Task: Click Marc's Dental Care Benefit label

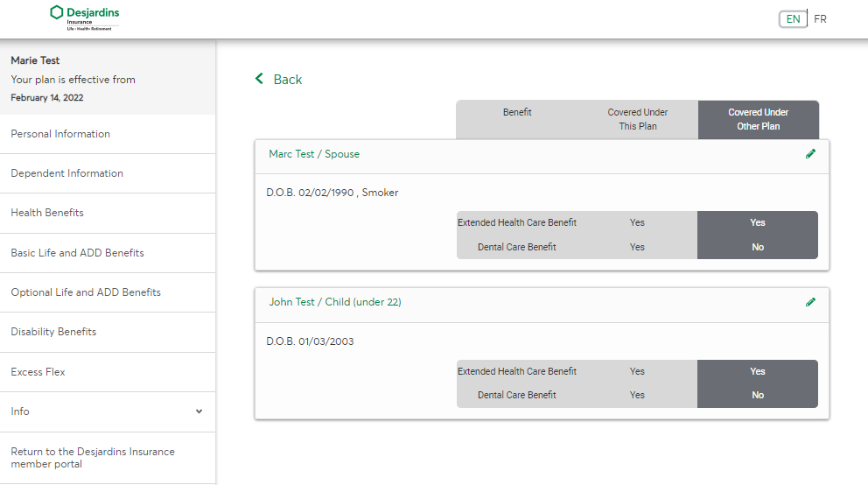Action: [x=517, y=247]
